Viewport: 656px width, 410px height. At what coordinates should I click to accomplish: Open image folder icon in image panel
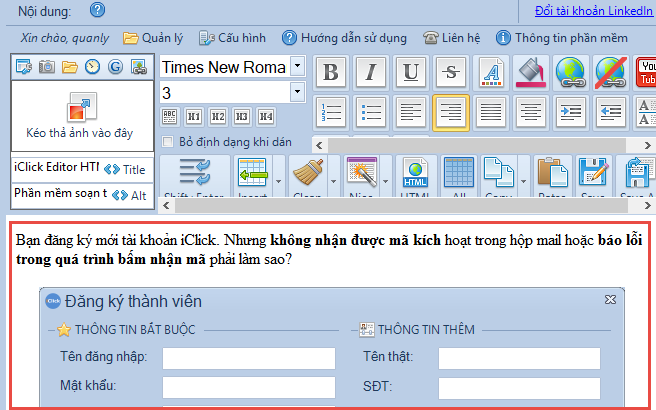[70, 67]
